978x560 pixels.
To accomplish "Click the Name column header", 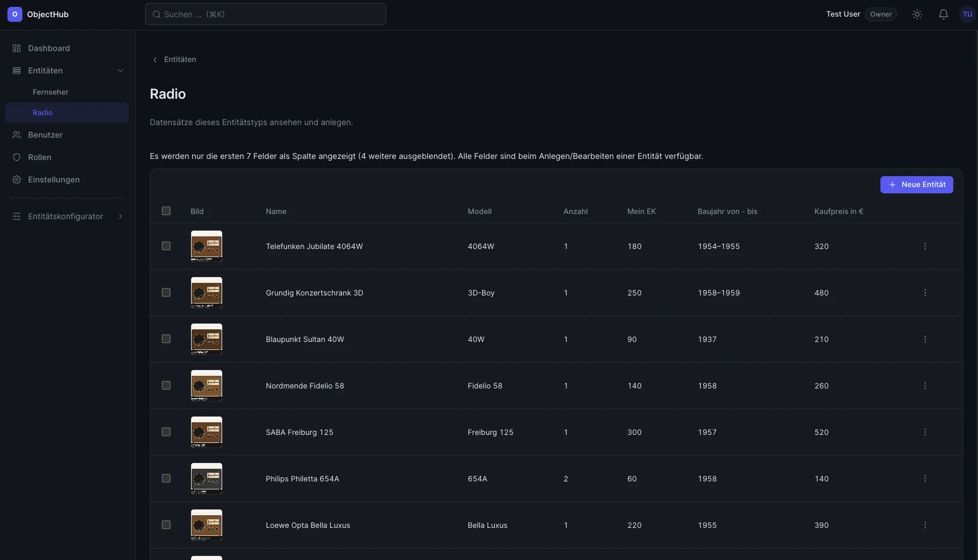I will (x=276, y=212).
